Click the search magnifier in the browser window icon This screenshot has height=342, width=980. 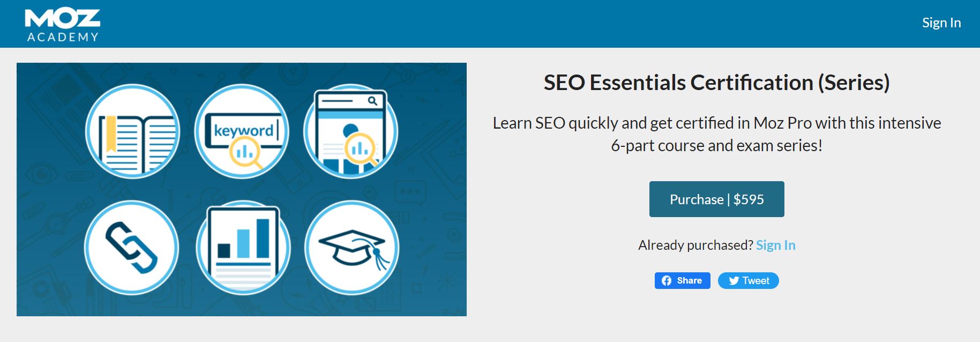[x=372, y=100]
